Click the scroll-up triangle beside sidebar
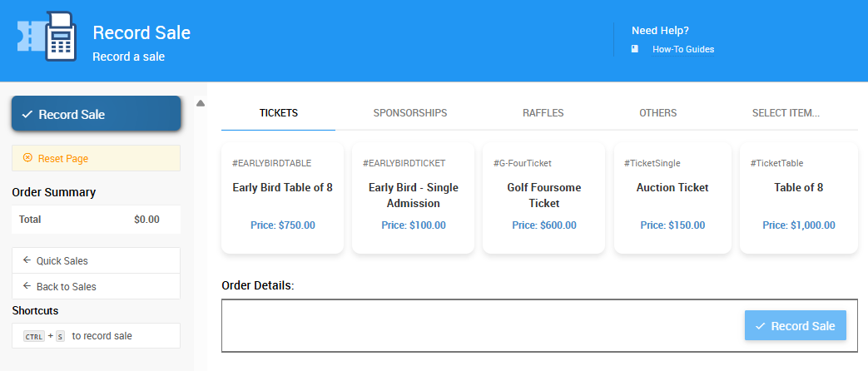 pos(201,103)
